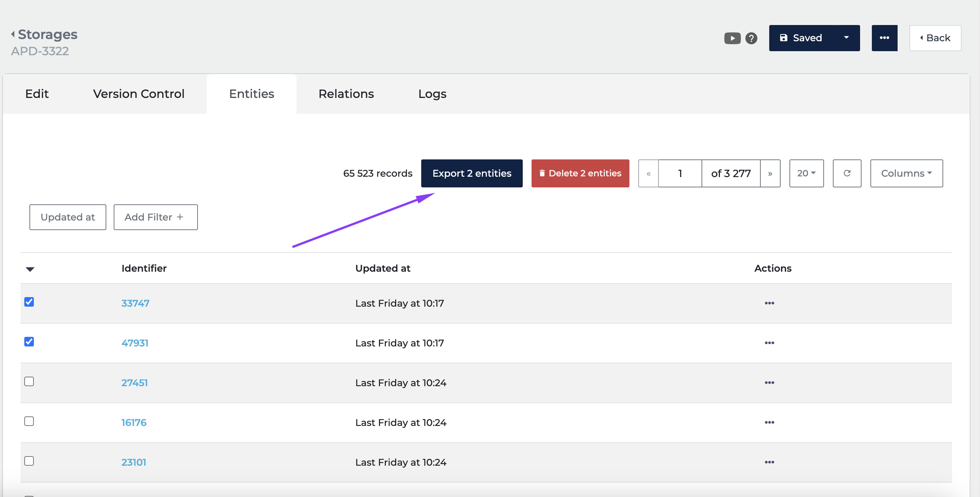Click the page number input field
Image resolution: width=980 pixels, height=497 pixels.
[x=680, y=173]
